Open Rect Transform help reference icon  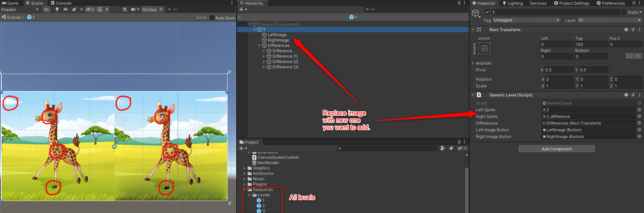click(626, 29)
